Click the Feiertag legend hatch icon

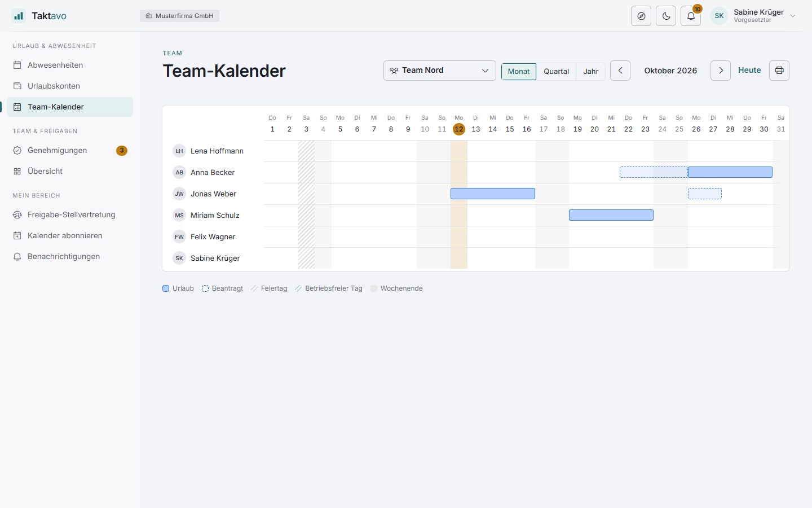pos(254,288)
